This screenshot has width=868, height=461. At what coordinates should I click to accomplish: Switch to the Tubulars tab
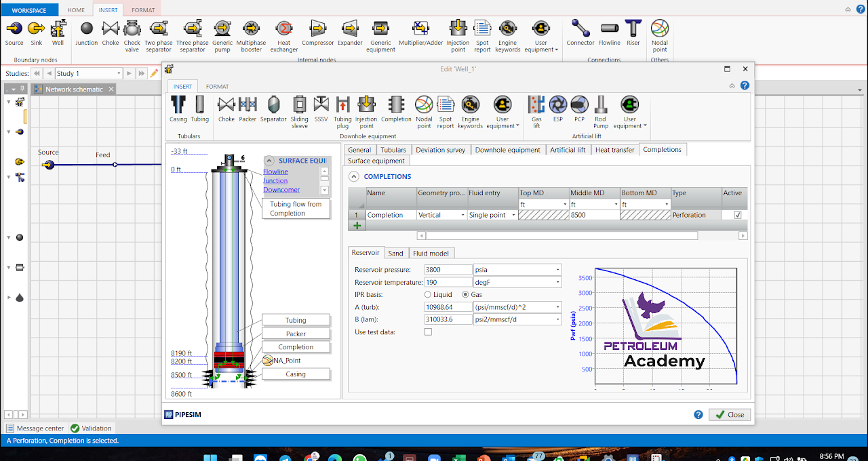click(393, 150)
